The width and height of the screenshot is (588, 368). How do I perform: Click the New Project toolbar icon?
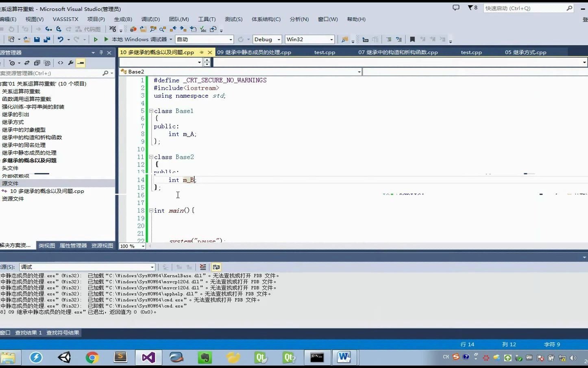[11, 39]
